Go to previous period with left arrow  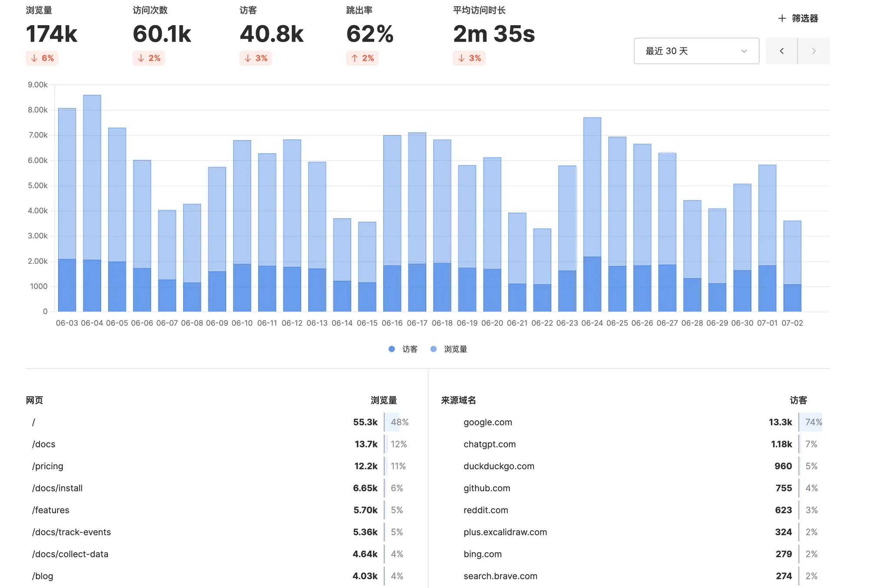point(781,51)
